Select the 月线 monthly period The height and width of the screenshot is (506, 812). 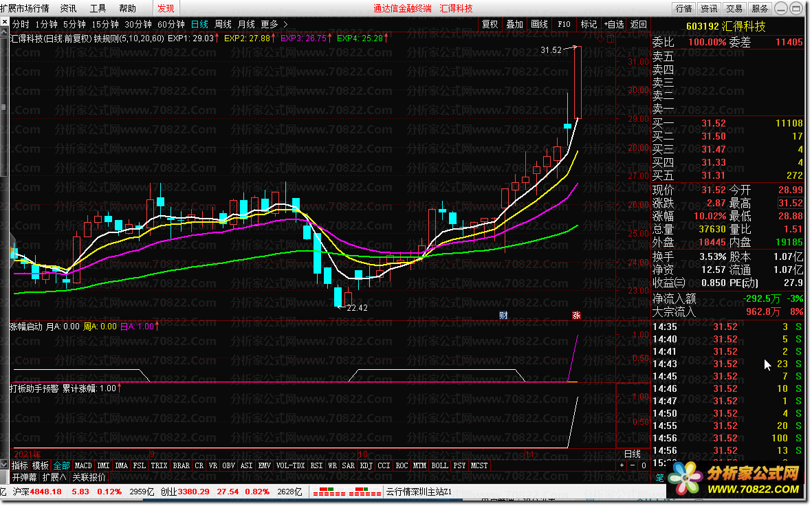[246, 24]
